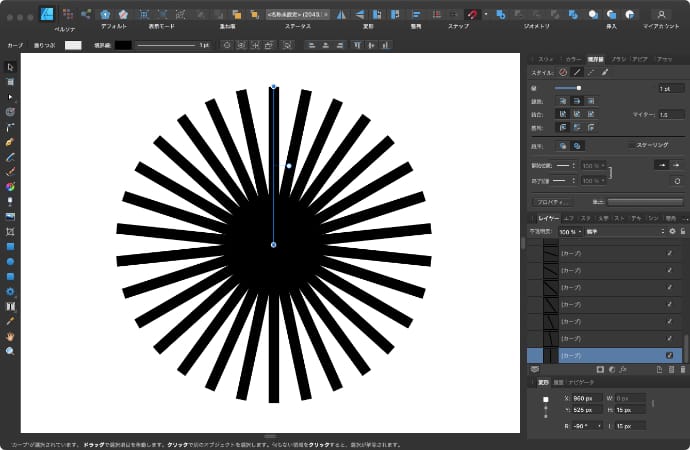The width and height of the screenshot is (690, 450).
Task: Click the プロパティ button
Action: (x=552, y=202)
